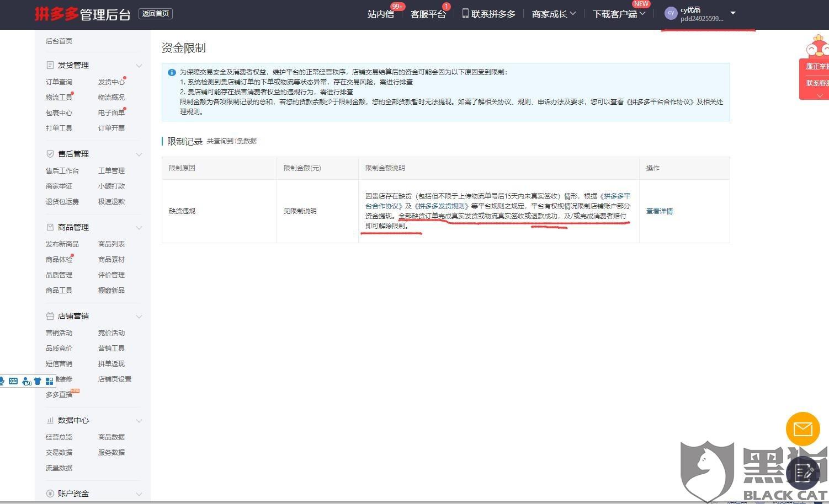Click the 账户资金 coin icon
The width and height of the screenshot is (829, 504).
tap(50, 494)
